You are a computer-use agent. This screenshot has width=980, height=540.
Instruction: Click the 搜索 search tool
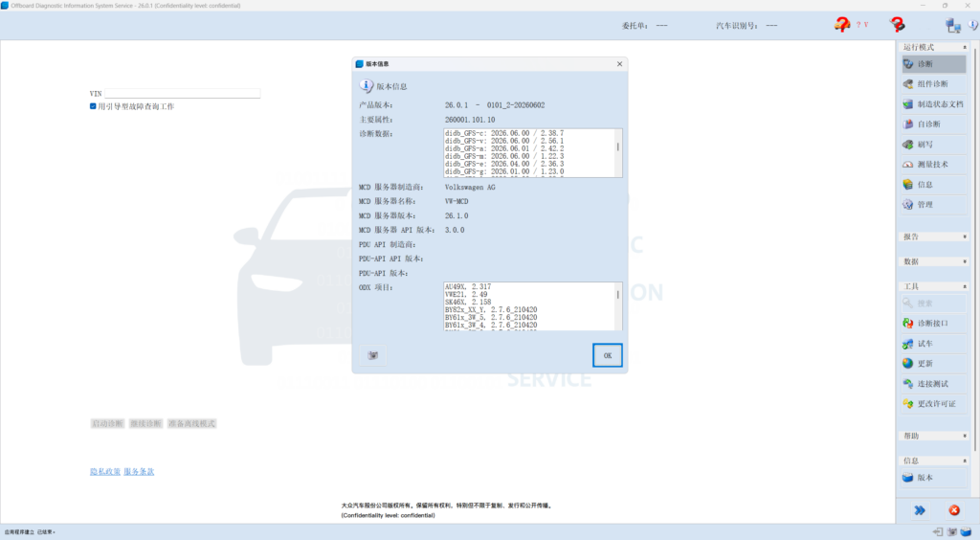(934, 304)
